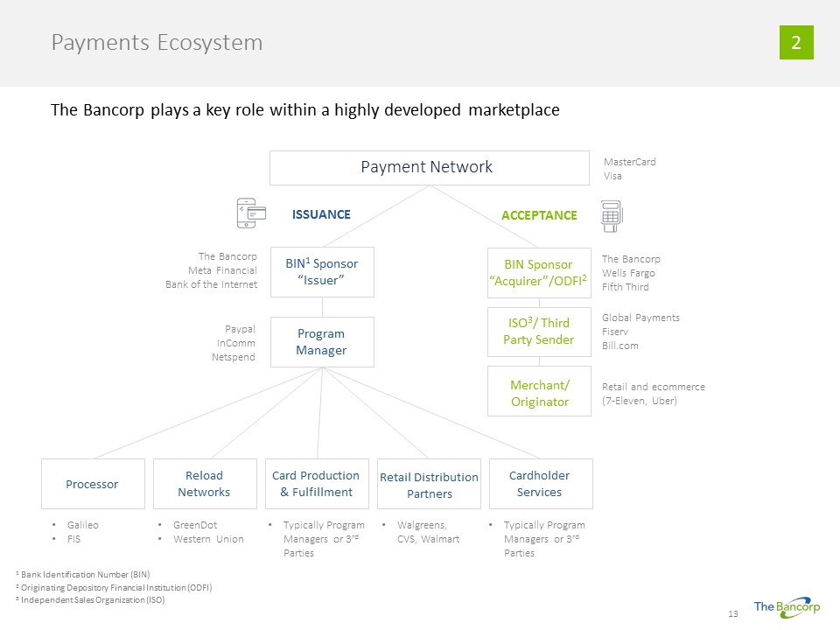Select the Merchant/Originator box
The height and width of the screenshot is (630, 840).
click(538, 393)
